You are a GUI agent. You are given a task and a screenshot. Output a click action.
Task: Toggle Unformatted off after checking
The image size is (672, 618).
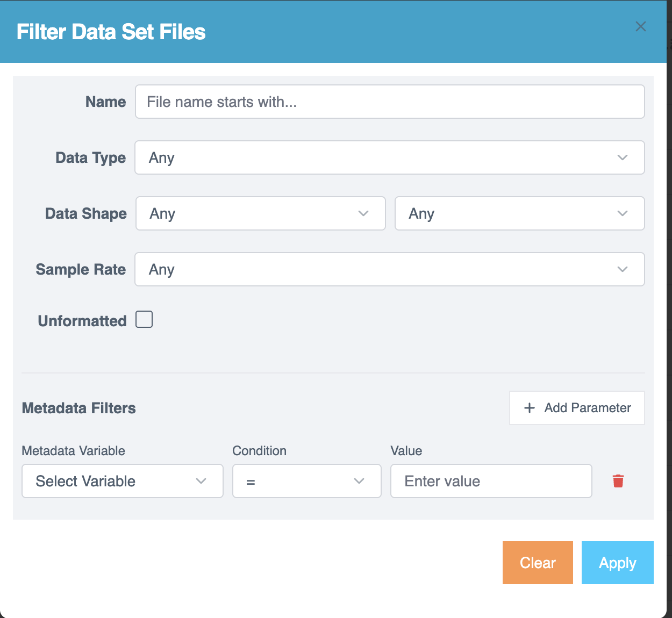tap(144, 319)
